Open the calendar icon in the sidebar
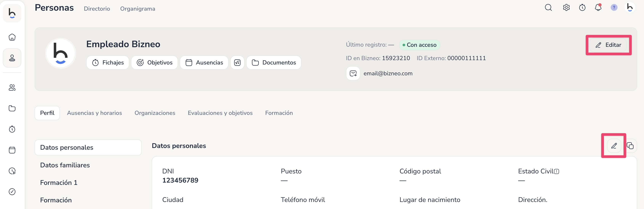 click(x=12, y=150)
